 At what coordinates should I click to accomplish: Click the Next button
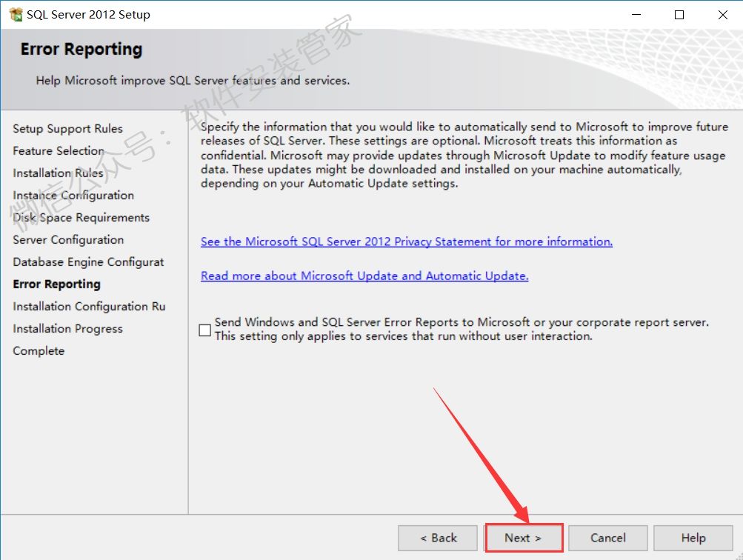point(524,538)
